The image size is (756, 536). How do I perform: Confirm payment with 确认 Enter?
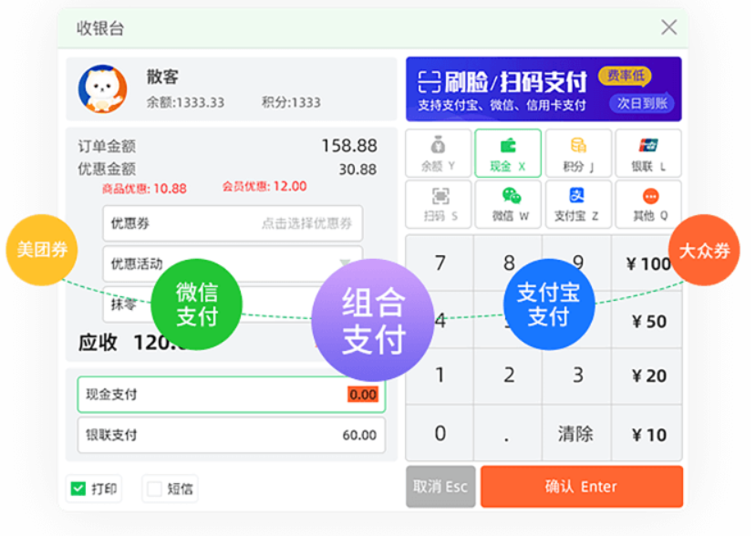(582, 487)
